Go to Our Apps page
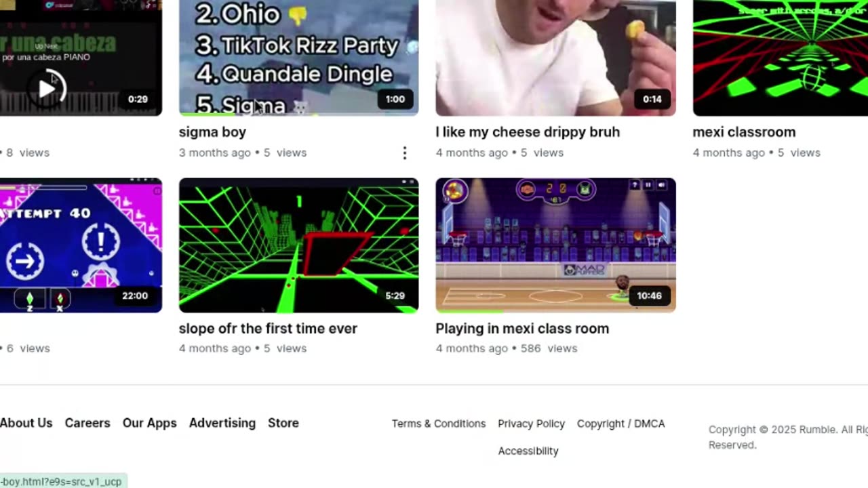The width and height of the screenshot is (868, 488). [x=149, y=423]
